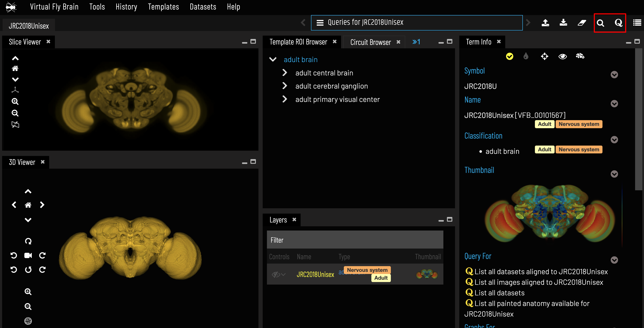The image size is (644, 328).
Task: Zoom in within the Slice Viewer
Action: pyautogui.click(x=15, y=101)
